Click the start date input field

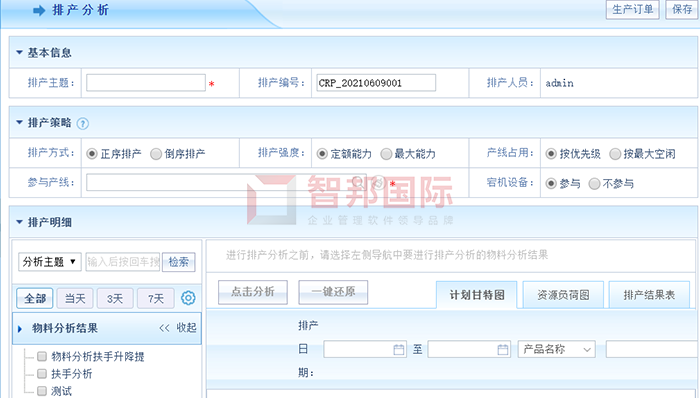click(x=365, y=349)
